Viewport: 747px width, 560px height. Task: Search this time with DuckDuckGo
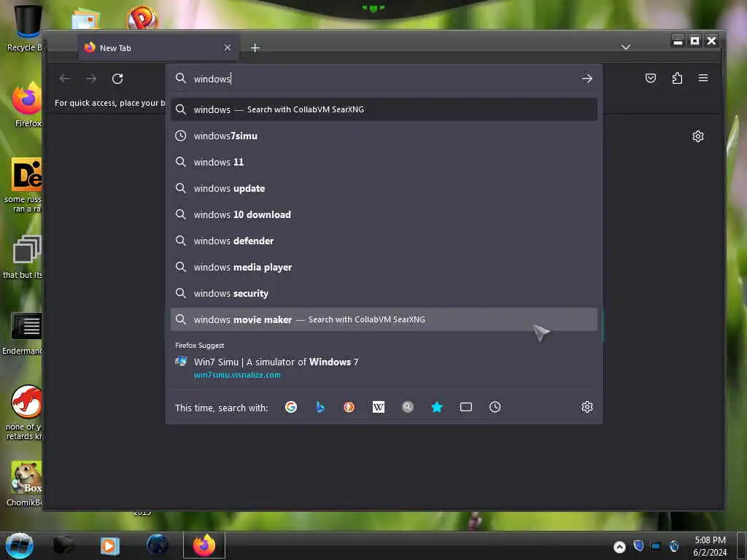point(349,407)
